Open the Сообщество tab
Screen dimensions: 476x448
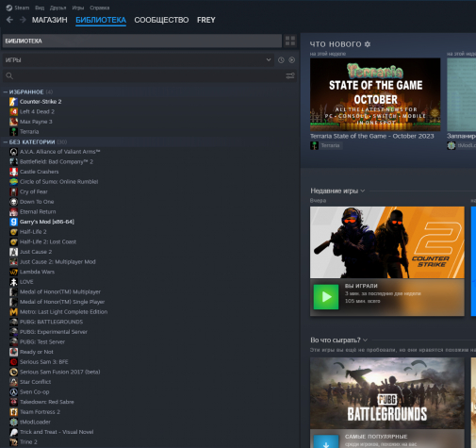161,20
